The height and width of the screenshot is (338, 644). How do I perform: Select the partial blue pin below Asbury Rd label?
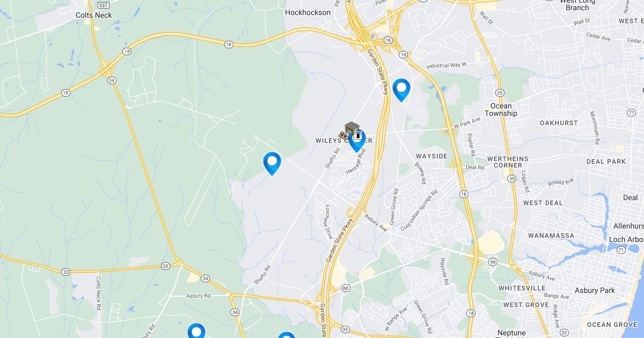[196, 330]
